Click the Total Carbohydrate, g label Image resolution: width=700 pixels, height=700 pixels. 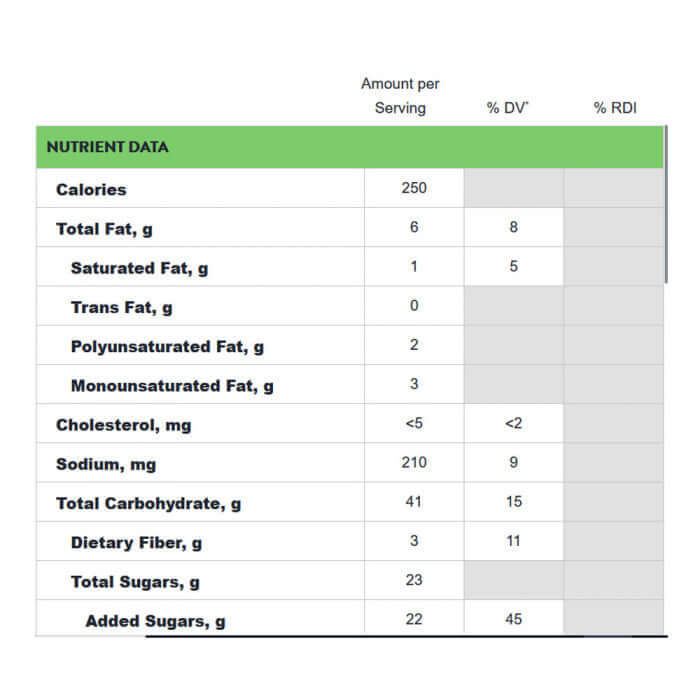148,503
